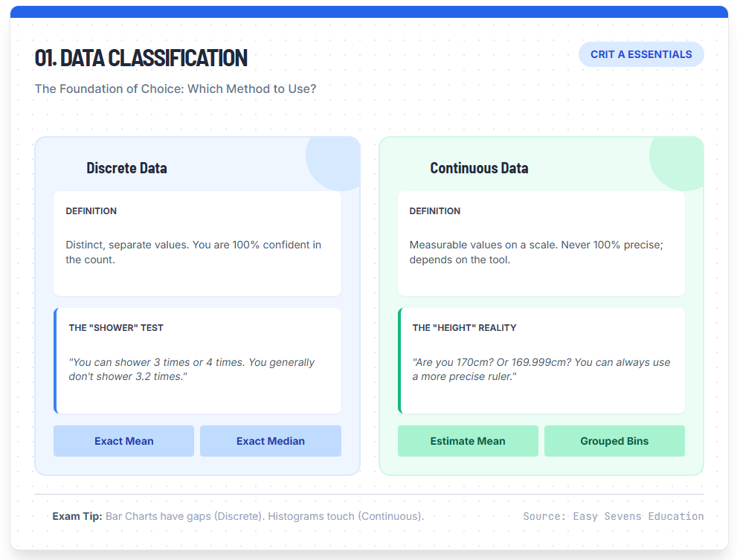Click the '01. DATA CLASSIFICATION' title
The width and height of the screenshot is (737, 560).
pyautogui.click(x=141, y=58)
